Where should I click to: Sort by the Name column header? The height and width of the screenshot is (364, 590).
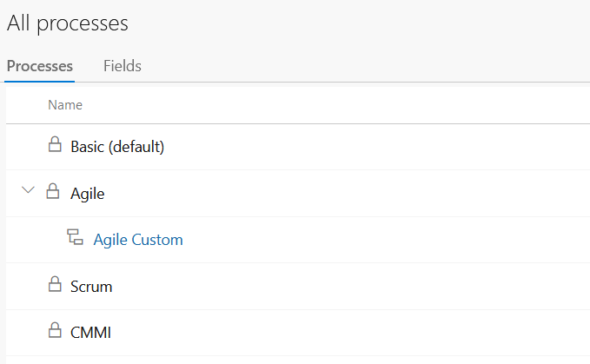pos(65,105)
